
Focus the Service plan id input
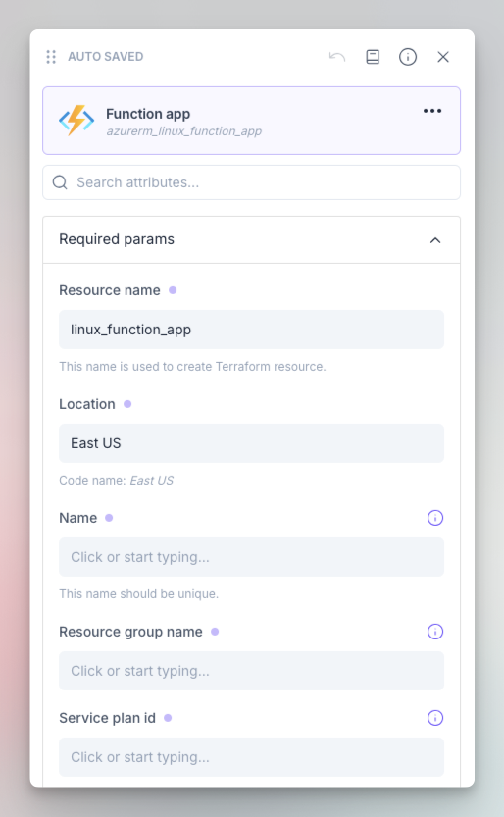(x=251, y=757)
